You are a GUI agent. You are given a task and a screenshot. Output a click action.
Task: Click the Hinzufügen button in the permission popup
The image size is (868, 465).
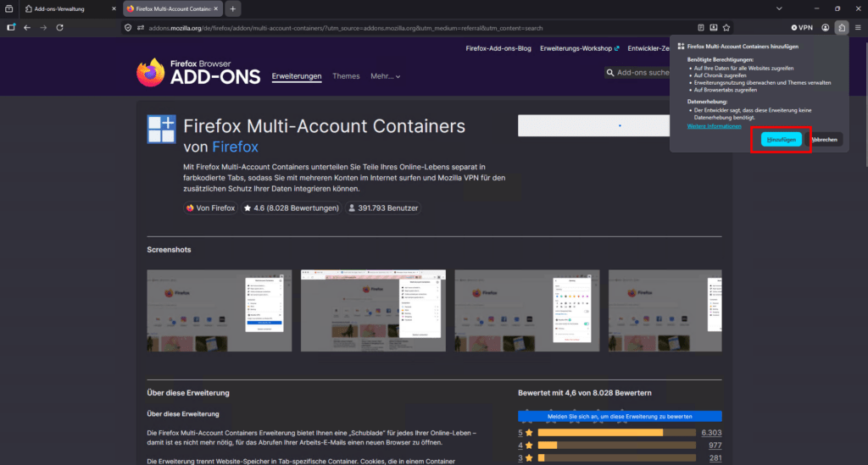tap(781, 140)
